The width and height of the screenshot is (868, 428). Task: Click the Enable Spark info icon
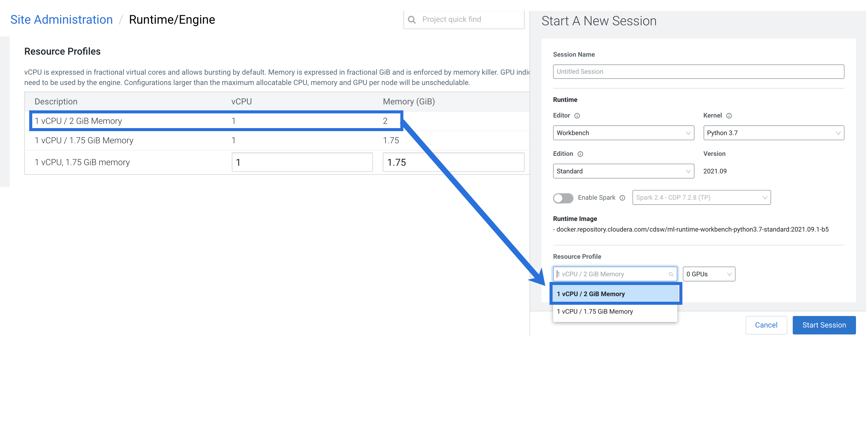[622, 198]
